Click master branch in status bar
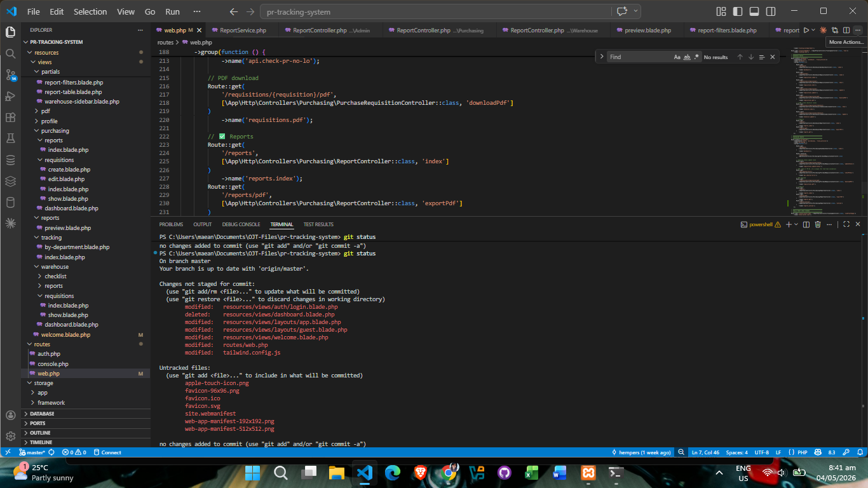 point(32,452)
